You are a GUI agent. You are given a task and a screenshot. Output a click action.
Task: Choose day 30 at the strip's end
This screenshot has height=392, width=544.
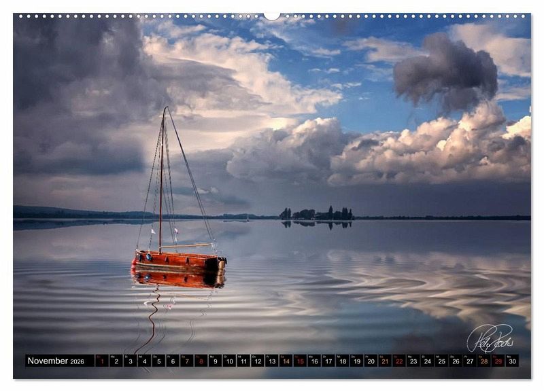(x=512, y=361)
